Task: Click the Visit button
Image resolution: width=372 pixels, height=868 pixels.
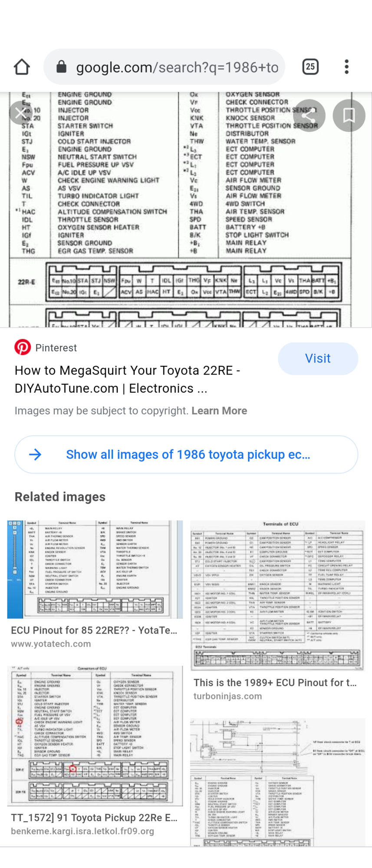Action: point(318,358)
